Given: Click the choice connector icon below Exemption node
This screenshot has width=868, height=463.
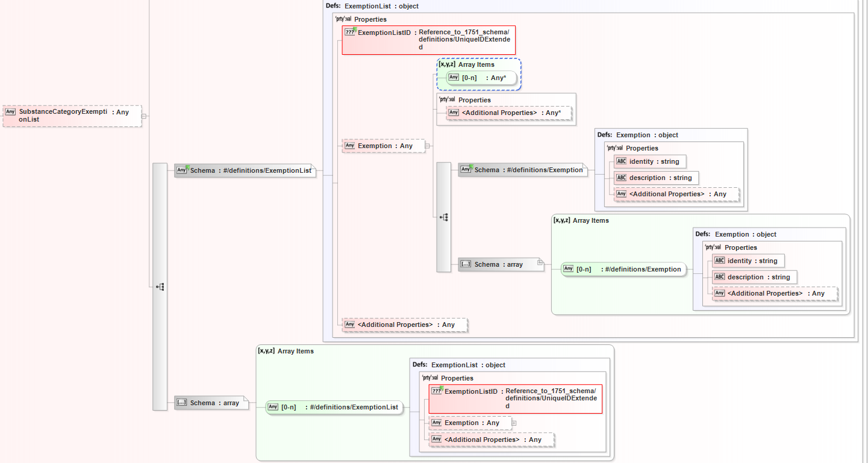Looking at the screenshot, I should (x=444, y=217).
